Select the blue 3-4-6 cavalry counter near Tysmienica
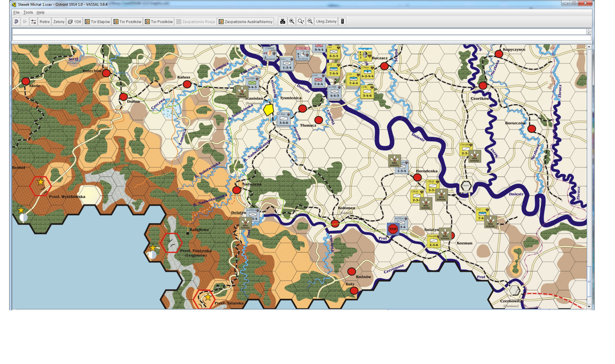This screenshot has width=615, height=364. 283,119
